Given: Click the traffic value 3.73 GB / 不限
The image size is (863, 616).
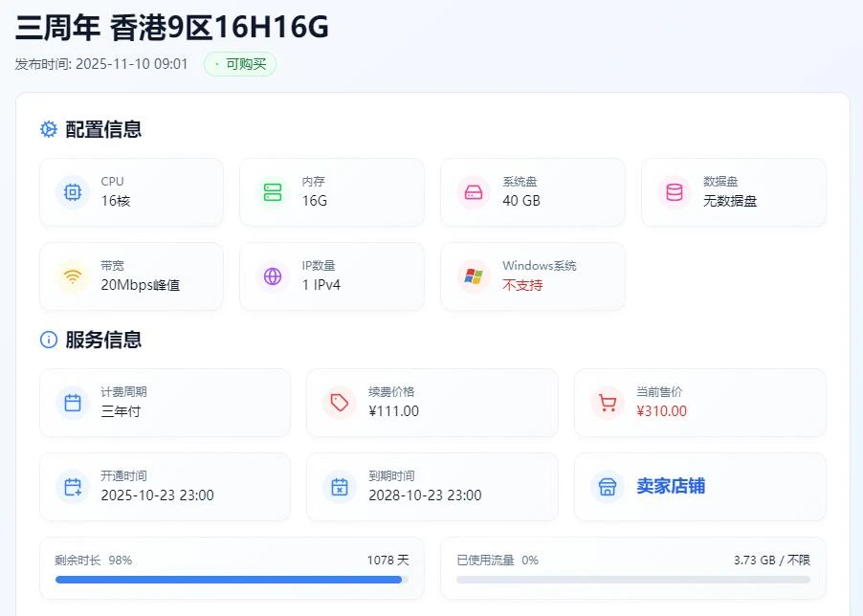Looking at the screenshot, I should (772, 560).
